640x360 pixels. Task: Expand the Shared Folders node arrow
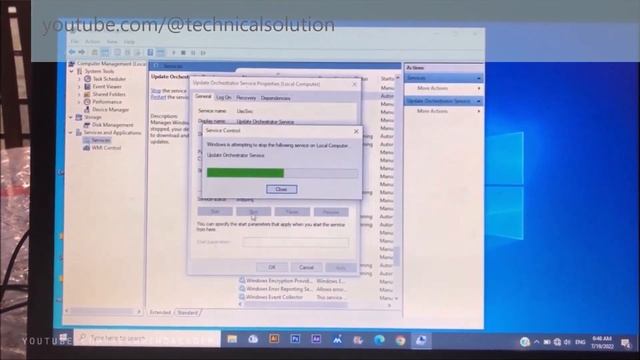pos(79,94)
